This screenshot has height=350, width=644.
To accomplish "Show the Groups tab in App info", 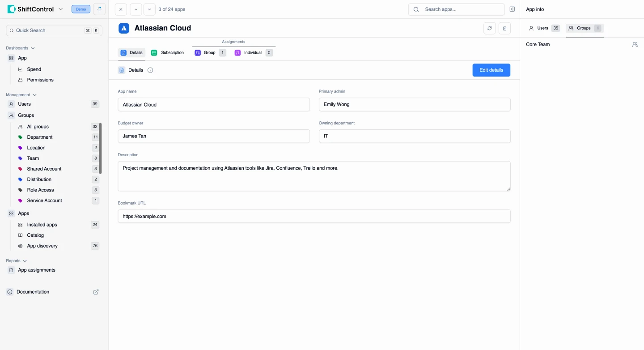I will point(585,28).
